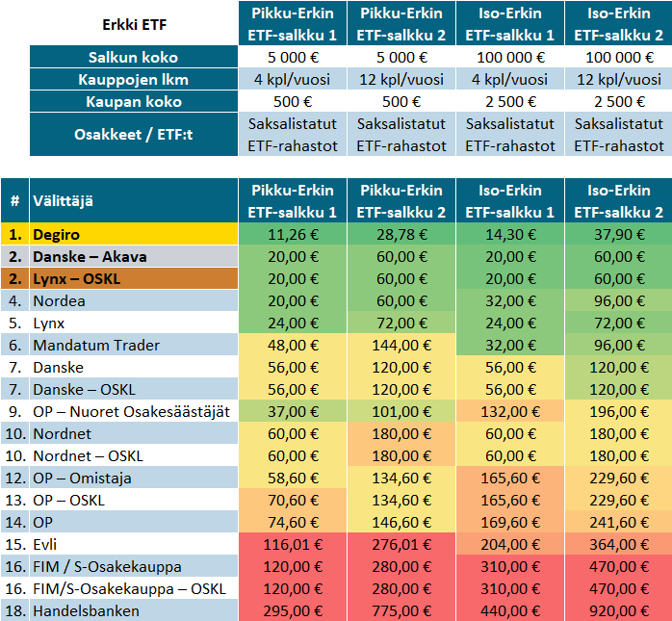Select the '11,26 €' Degiro cell
Viewport: 672px width, 621px height.
point(293,234)
